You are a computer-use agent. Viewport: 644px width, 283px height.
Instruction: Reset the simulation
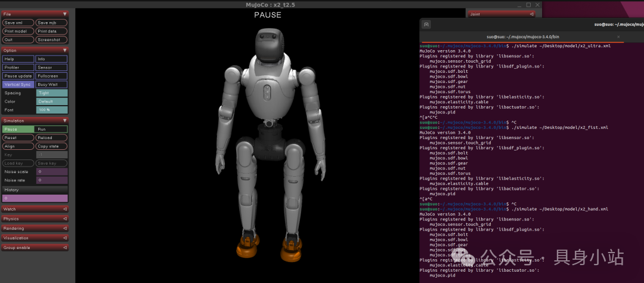click(x=18, y=138)
